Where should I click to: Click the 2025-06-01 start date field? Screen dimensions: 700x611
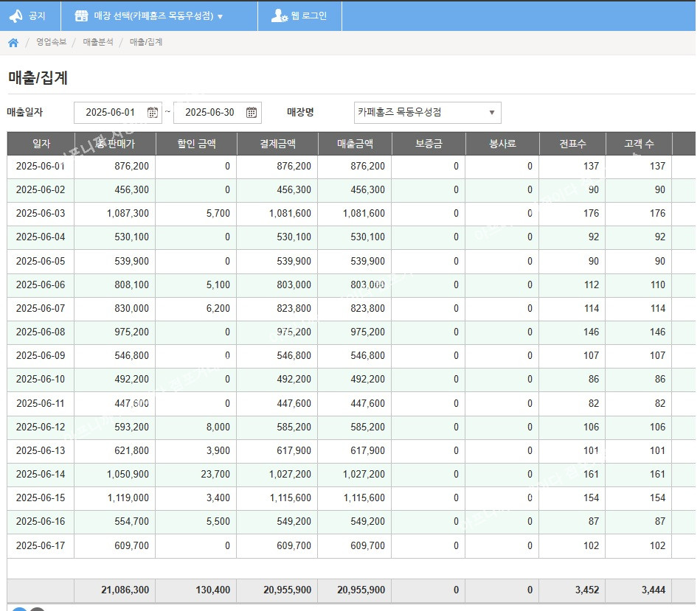point(110,113)
